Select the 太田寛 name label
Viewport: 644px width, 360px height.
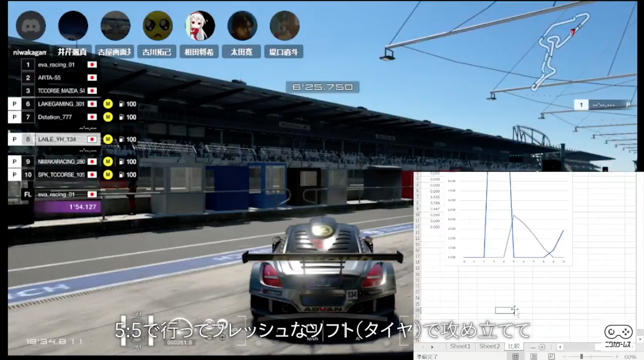pos(241,52)
